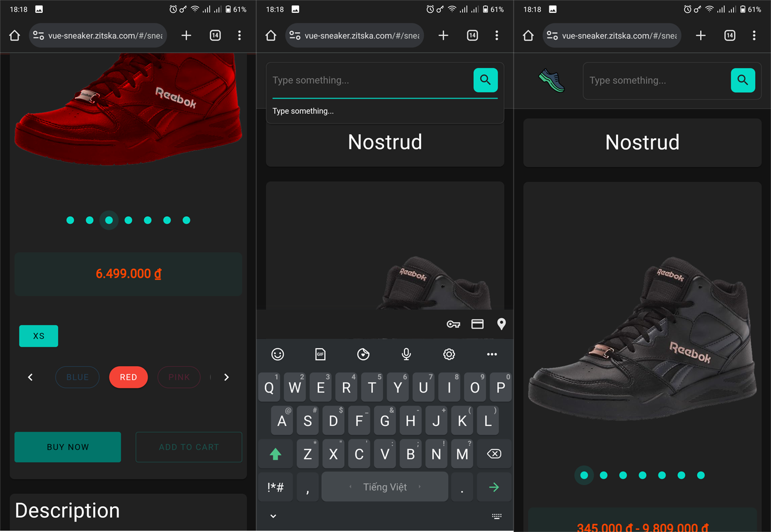The height and width of the screenshot is (532, 771).
Task: Tap the backspace key
Action: (494, 453)
